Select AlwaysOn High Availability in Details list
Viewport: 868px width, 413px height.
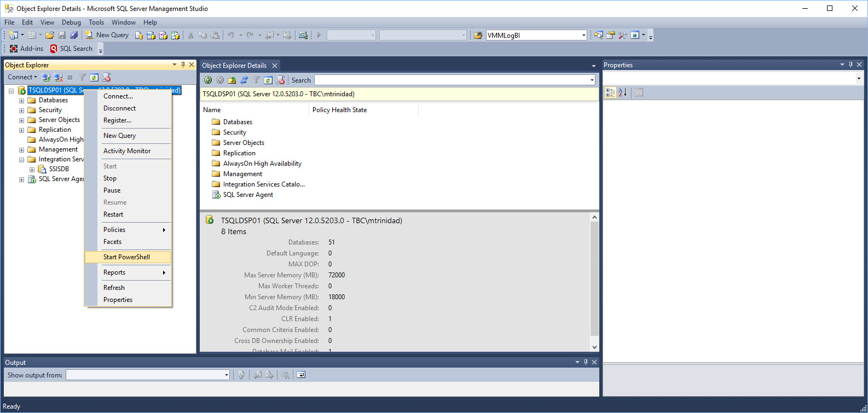(x=262, y=164)
